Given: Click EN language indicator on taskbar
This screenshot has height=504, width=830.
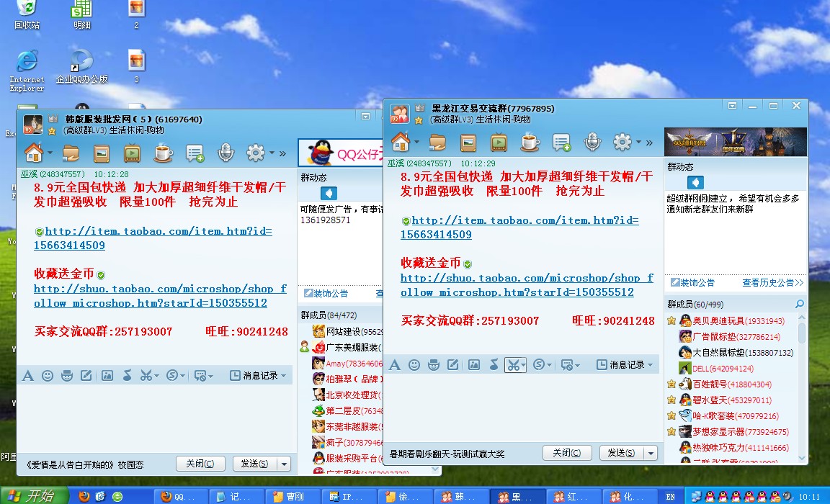Looking at the screenshot, I should [670, 497].
